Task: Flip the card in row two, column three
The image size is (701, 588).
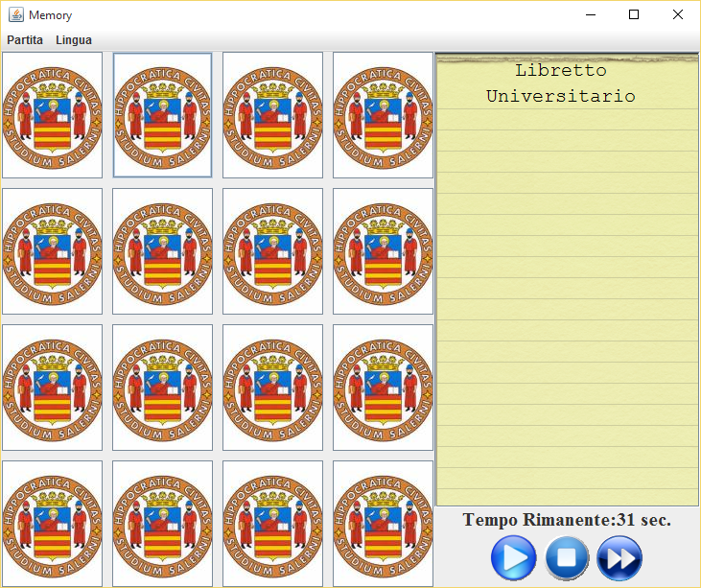Action: point(272,251)
